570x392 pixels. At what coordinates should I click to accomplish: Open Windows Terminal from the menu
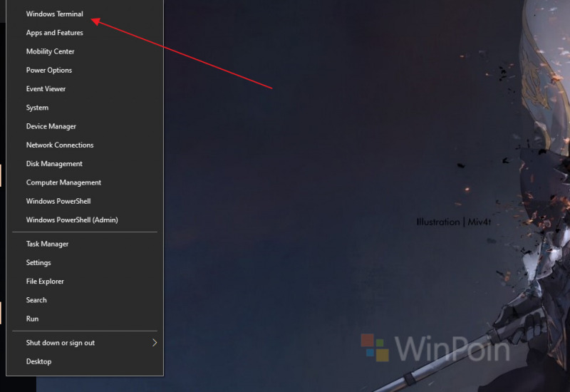(85, 14)
